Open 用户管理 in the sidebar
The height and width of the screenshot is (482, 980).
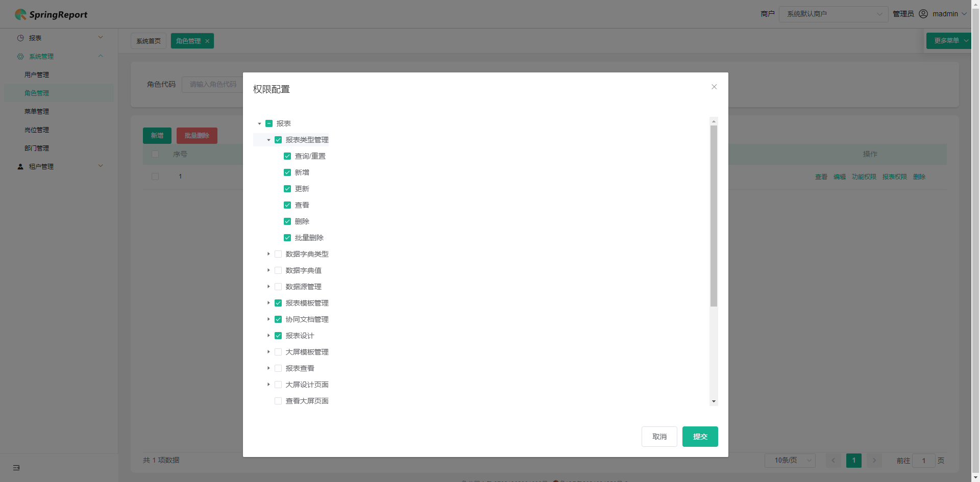pos(37,74)
